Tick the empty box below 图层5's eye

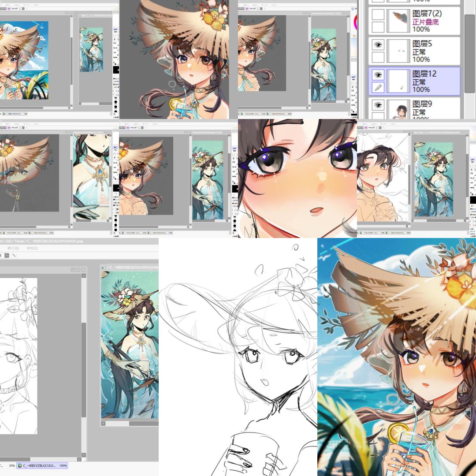click(378, 57)
